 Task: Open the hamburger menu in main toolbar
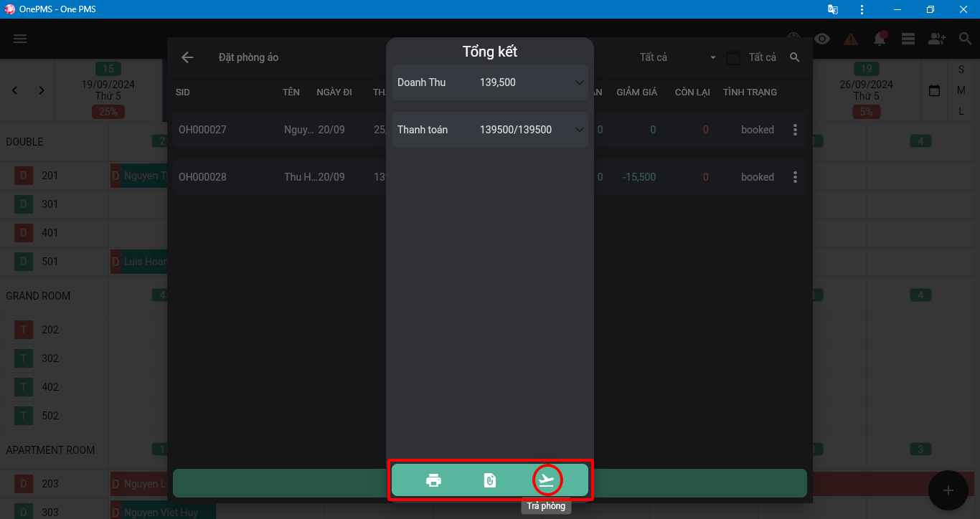click(20, 39)
